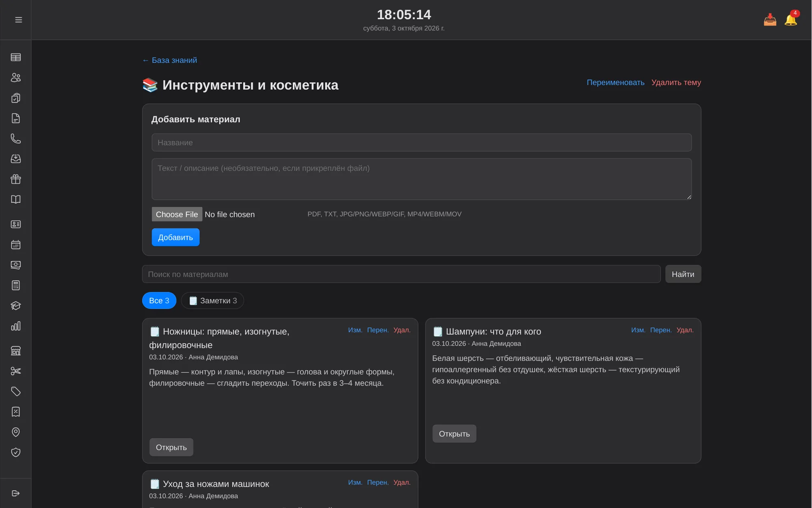
Task: Open the knowledge base book icon
Action: [16, 200]
